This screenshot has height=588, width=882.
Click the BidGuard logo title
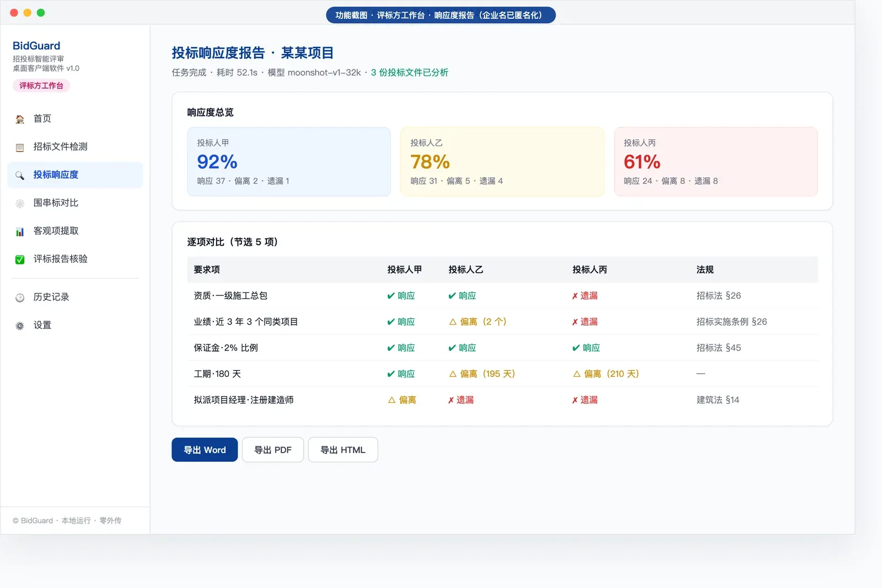tap(36, 46)
